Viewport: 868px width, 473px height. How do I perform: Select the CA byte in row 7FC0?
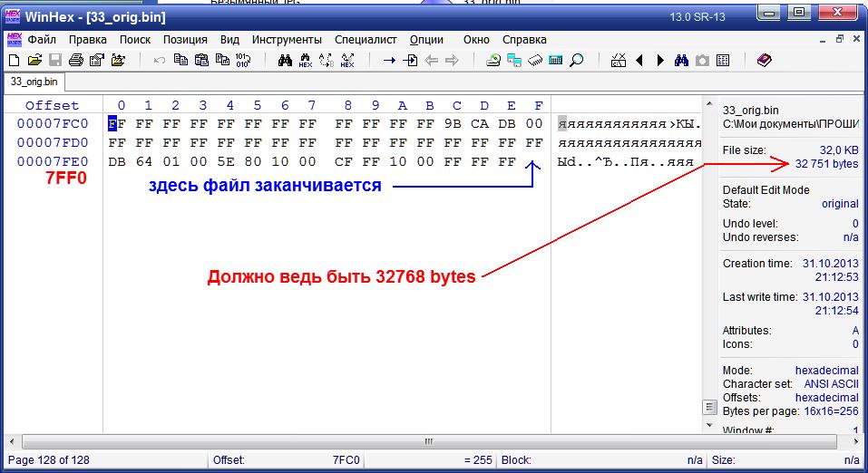point(480,124)
